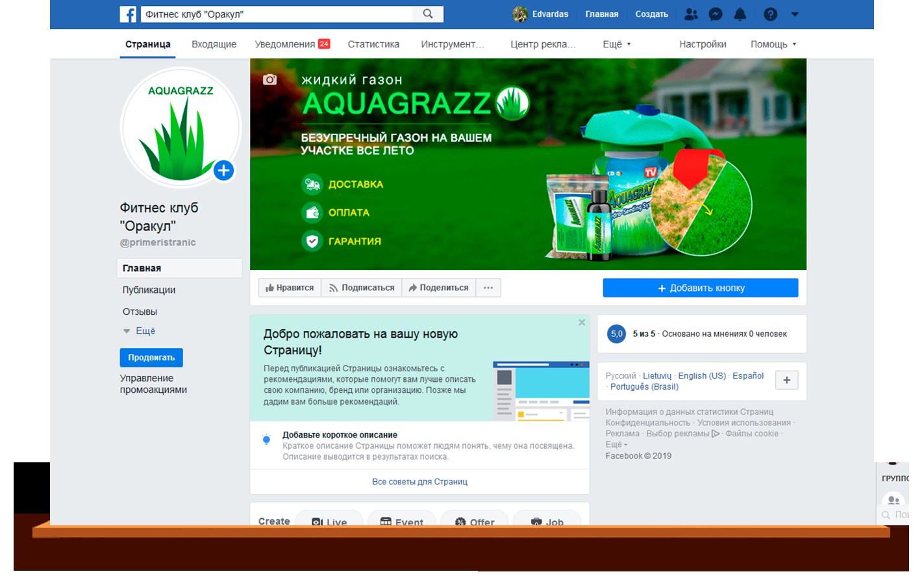Expand the footer Ещё dropdown
The image size is (924, 587).
pos(616,445)
